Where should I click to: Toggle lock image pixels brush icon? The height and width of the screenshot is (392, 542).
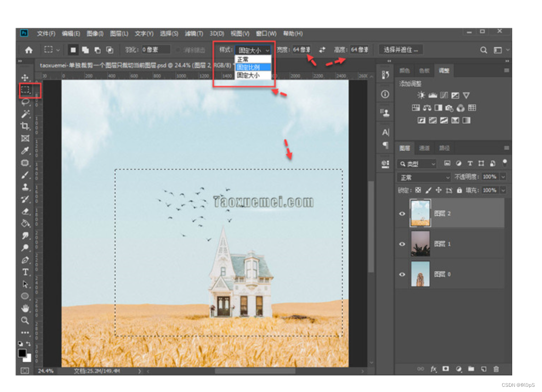pos(428,190)
